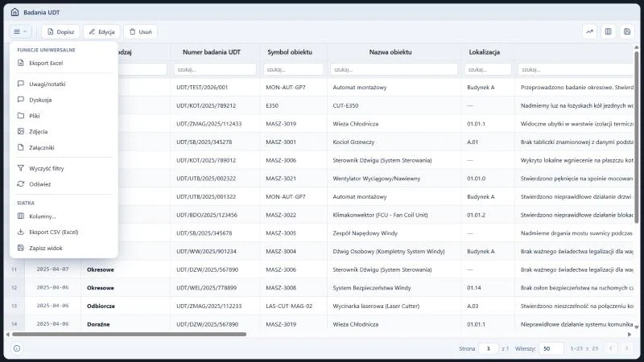644x362 pixels.
Task: Click the horizontal scrollbar thumb
Action: click(x=129, y=335)
